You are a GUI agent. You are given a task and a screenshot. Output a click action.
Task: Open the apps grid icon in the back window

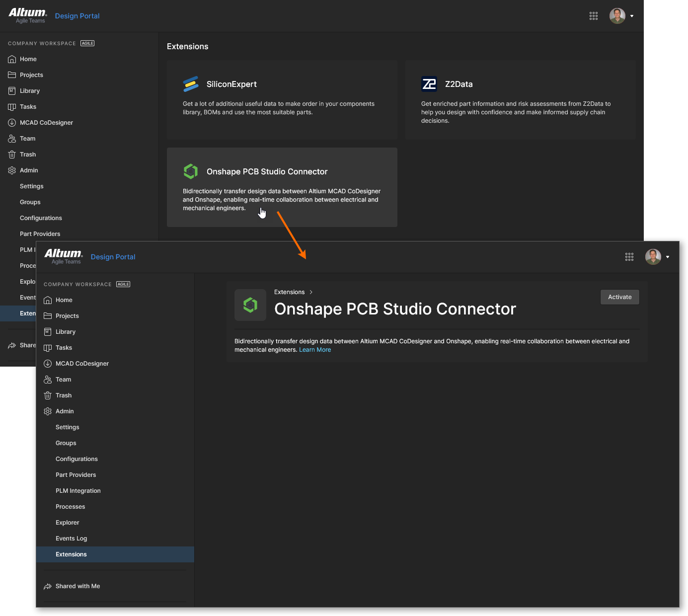click(x=594, y=16)
